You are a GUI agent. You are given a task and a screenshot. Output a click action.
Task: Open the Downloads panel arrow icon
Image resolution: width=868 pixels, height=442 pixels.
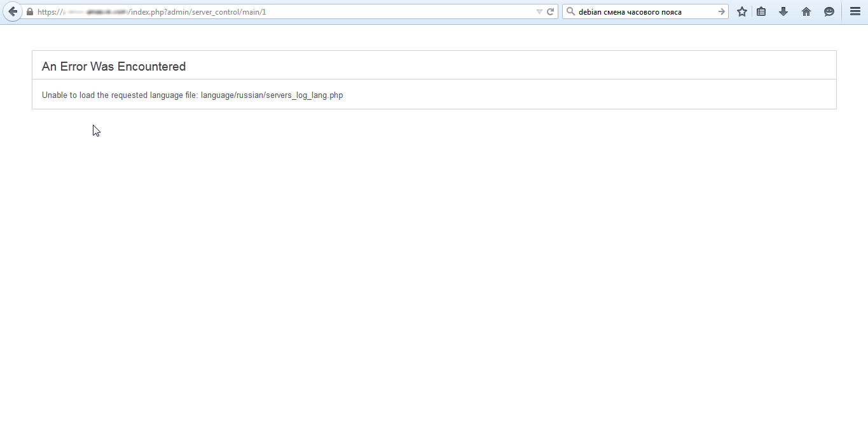(783, 11)
